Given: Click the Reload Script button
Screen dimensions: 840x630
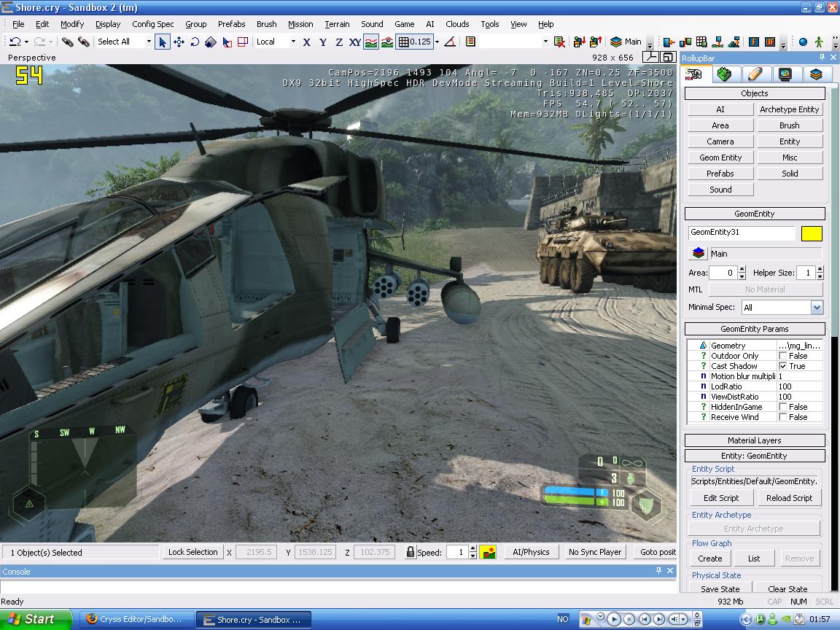Looking at the screenshot, I should click(789, 498).
